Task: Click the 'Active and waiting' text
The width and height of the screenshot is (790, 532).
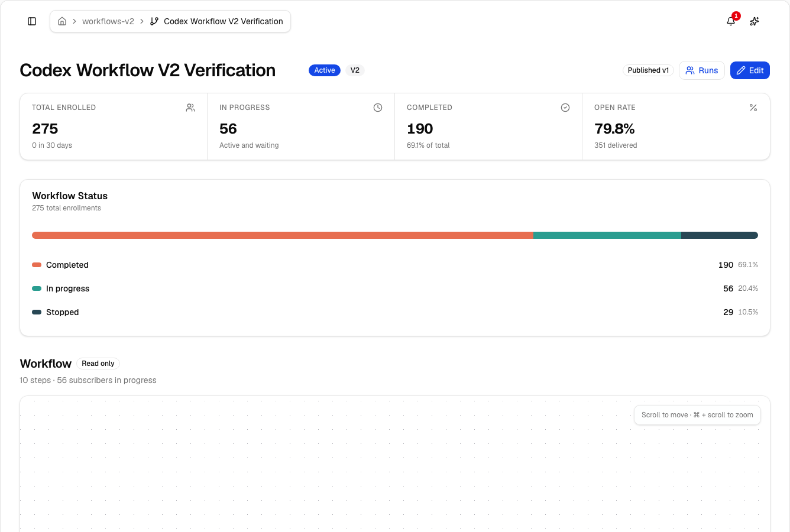Action: (x=249, y=145)
